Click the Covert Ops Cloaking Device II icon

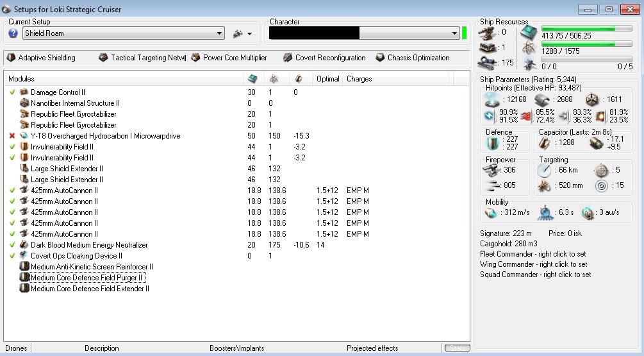click(24, 256)
